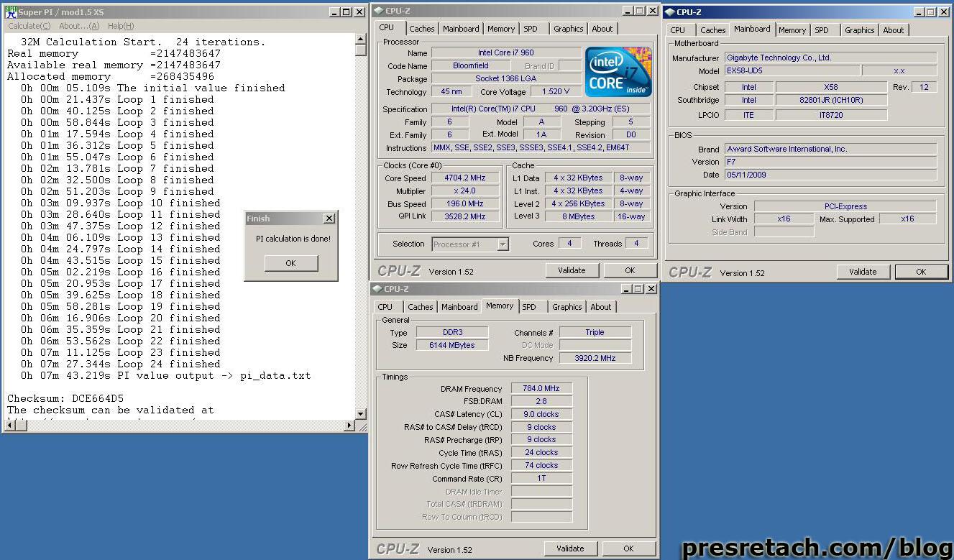This screenshot has height=560, width=954.
Task: Click Validate in the Mainboard window
Action: [x=863, y=272]
